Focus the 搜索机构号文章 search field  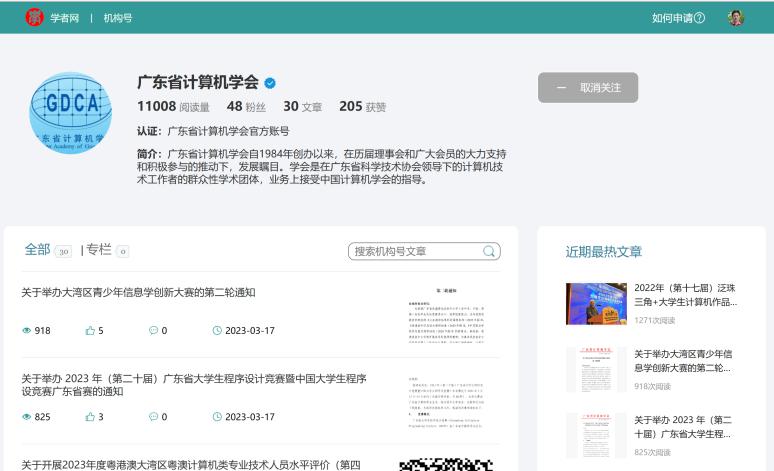[424, 251]
